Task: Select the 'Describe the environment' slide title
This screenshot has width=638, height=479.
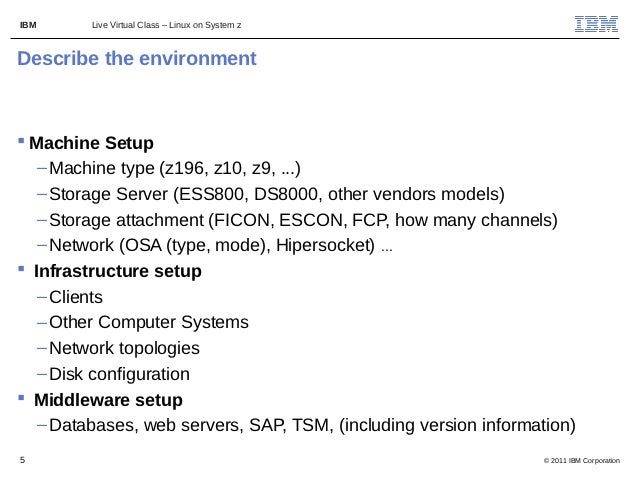Action: pos(137,58)
